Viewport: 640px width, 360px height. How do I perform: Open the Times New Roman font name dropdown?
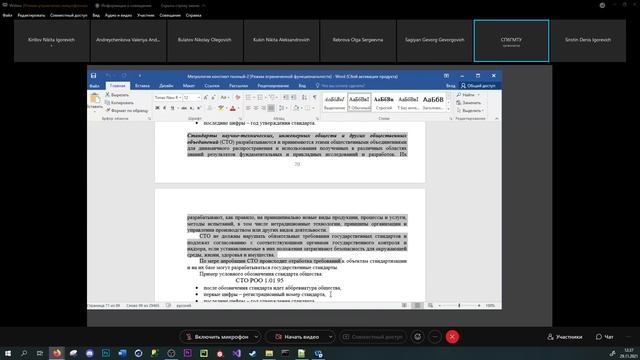point(180,98)
